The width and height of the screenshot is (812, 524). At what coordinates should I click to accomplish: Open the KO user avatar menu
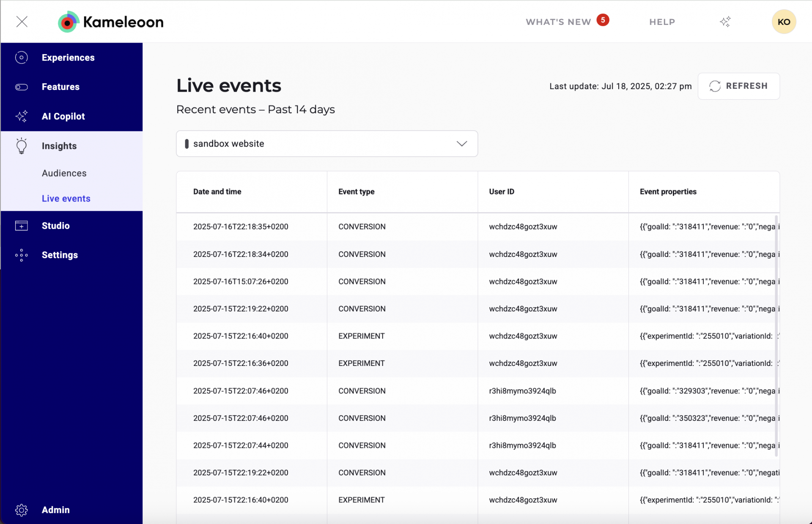click(783, 22)
